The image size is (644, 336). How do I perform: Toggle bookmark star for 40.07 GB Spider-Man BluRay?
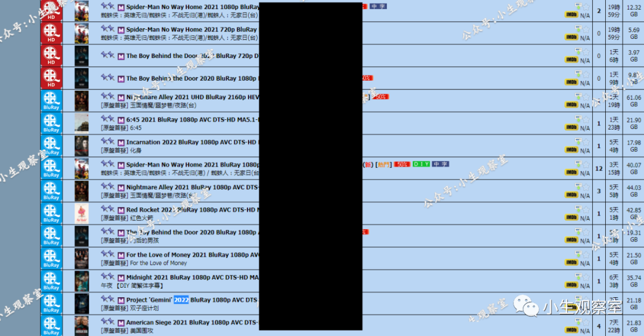(x=586, y=164)
